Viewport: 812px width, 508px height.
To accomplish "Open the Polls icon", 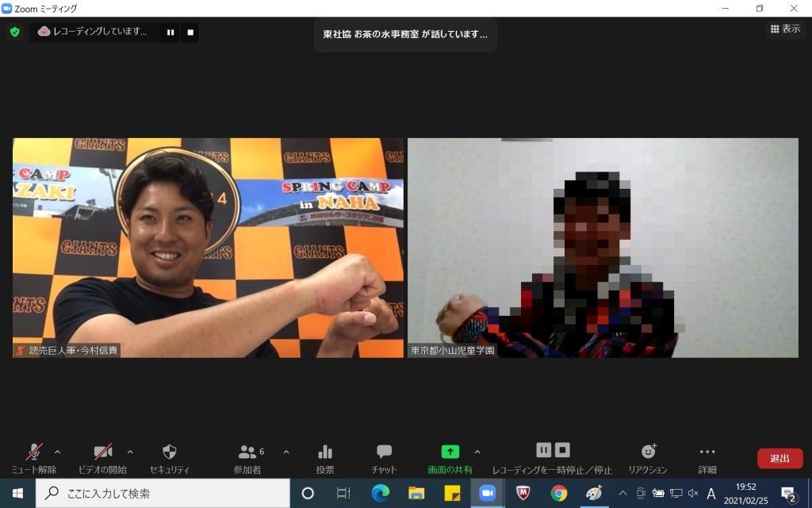I will click(325, 457).
